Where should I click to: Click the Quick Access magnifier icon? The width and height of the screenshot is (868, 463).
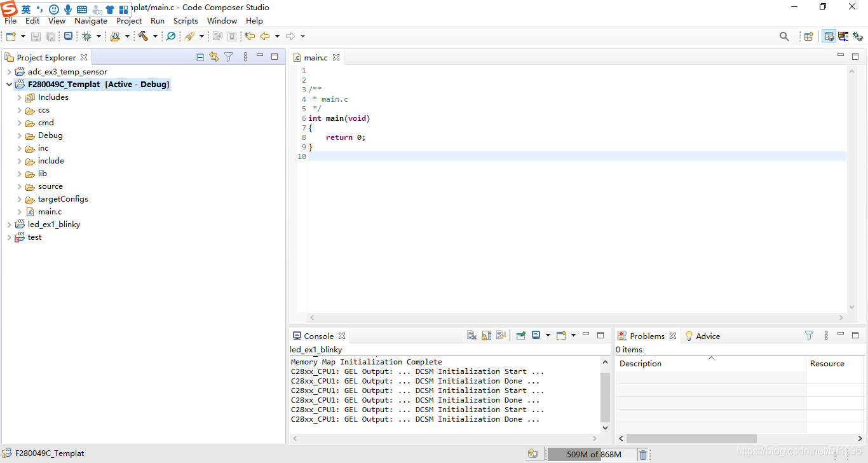784,36
